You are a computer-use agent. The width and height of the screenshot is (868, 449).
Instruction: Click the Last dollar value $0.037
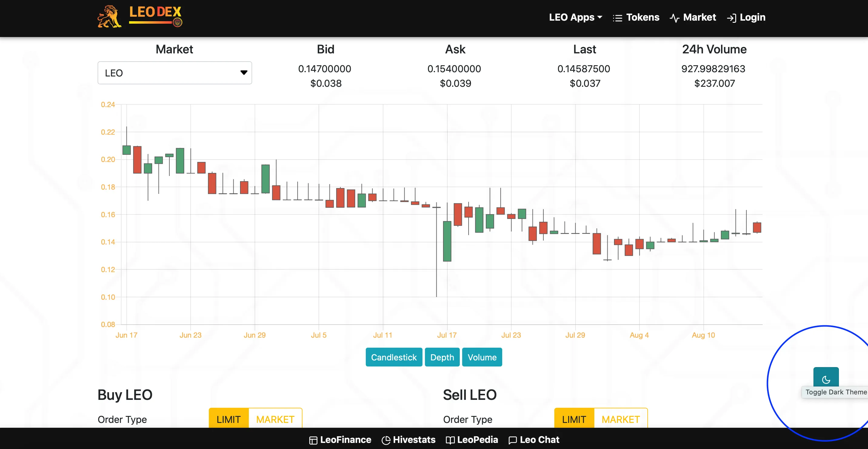585,83
